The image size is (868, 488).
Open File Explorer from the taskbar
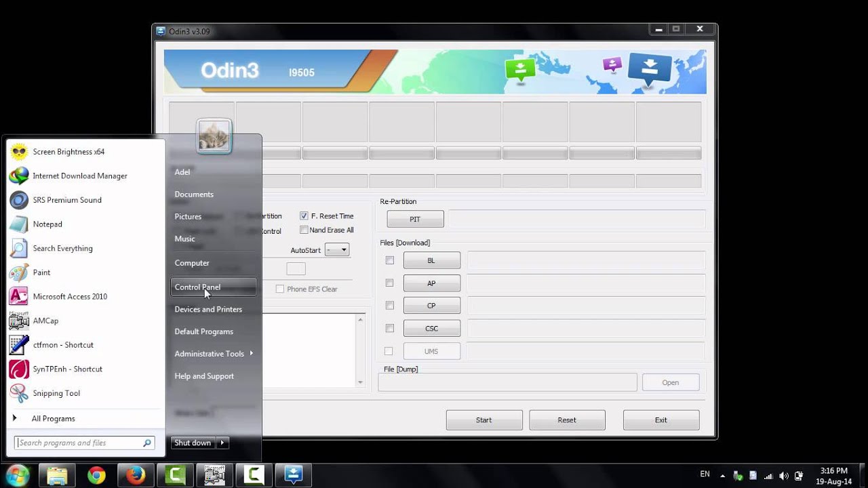[x=57, y=475]
